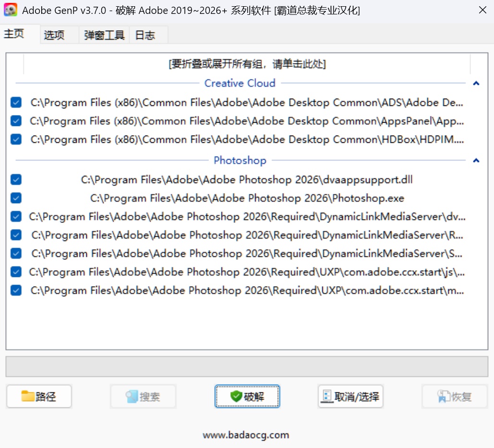Click the gray progress bar

point(247,367)
